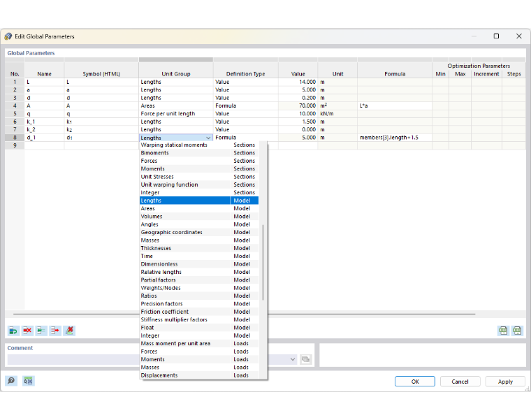
Task: Choose Float in the unit group list
Action: tap(199, 328)
